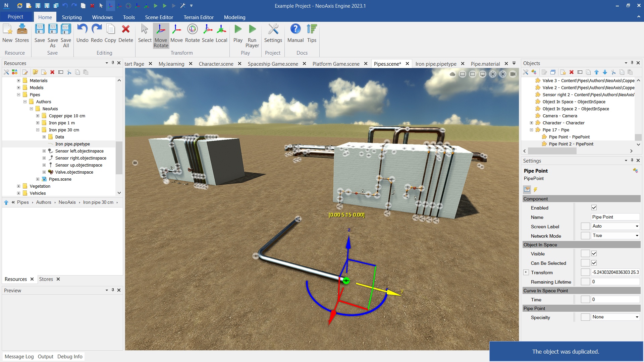Open the Manual help icon
644x362 pixels.
[295, 29]
